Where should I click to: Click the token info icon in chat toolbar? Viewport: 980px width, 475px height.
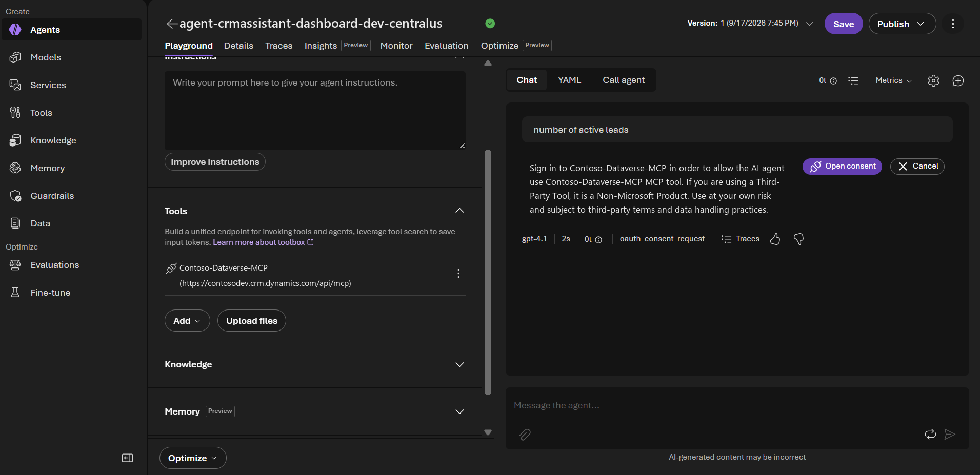click(833, 81)
